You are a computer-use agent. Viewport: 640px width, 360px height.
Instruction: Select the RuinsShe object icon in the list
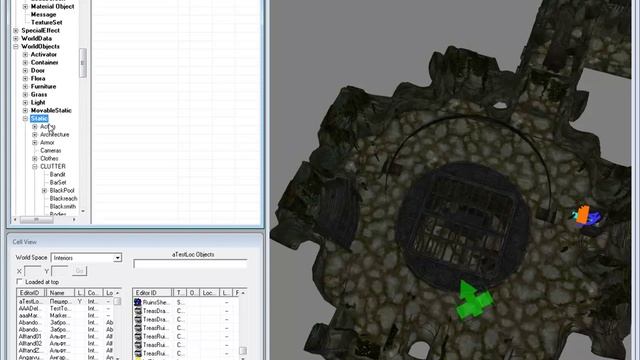coord(138,302)
